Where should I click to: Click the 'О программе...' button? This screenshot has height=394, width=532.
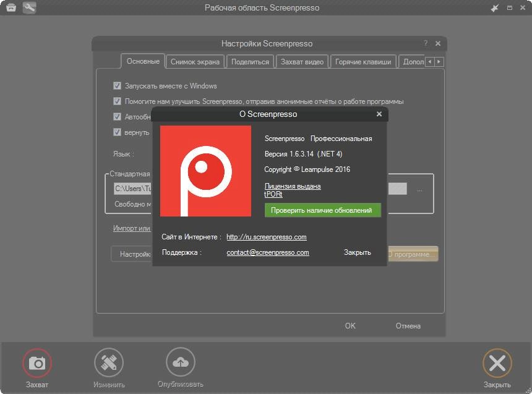(x=413, y=254)
